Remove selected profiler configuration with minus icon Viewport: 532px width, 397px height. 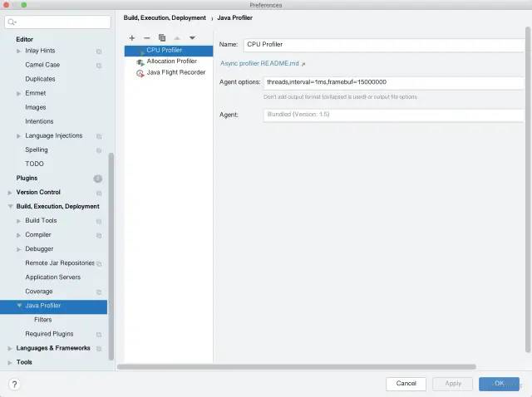[x=146, y=38]
